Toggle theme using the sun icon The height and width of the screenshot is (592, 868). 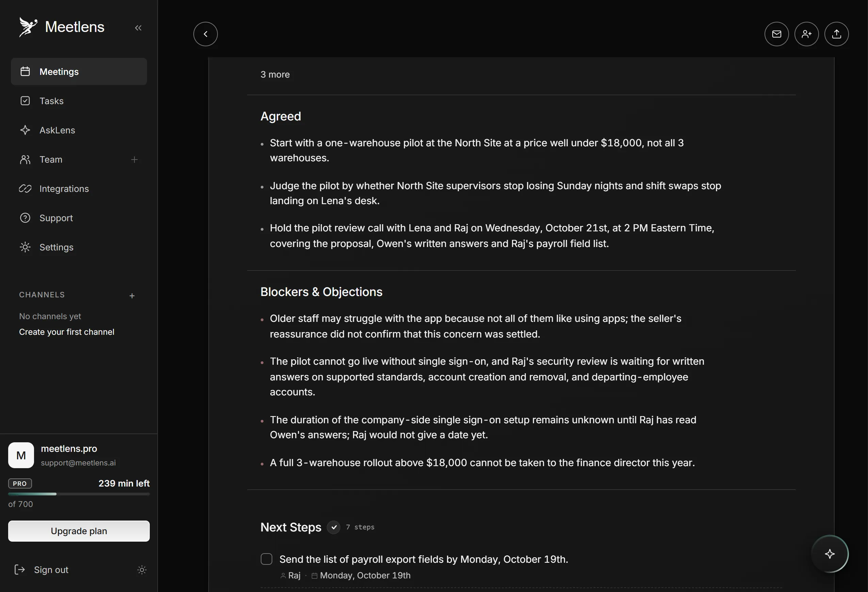coord(142,570)
